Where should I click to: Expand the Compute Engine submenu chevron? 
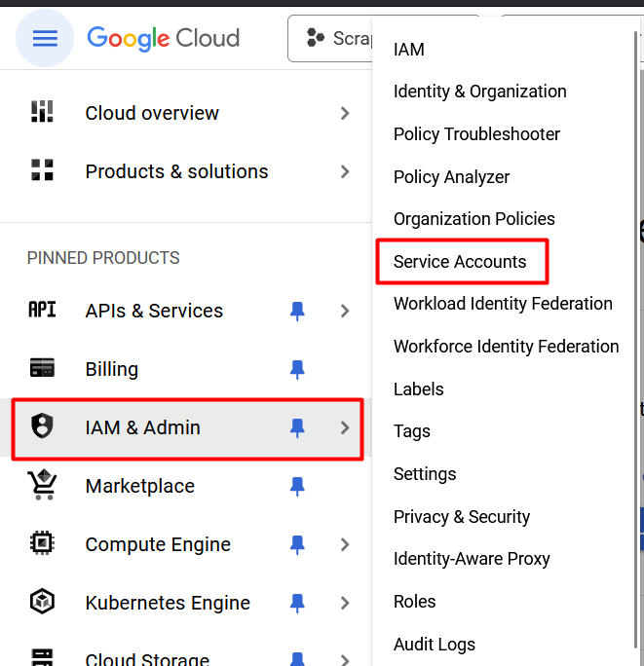(345, 544)
